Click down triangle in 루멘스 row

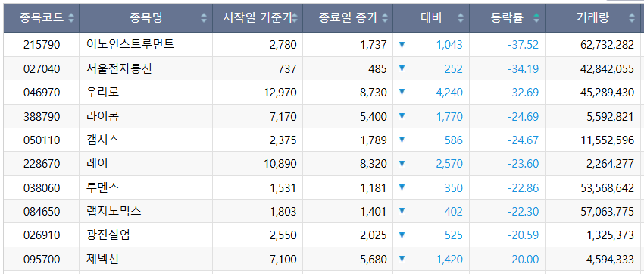(x=402, y=187)
